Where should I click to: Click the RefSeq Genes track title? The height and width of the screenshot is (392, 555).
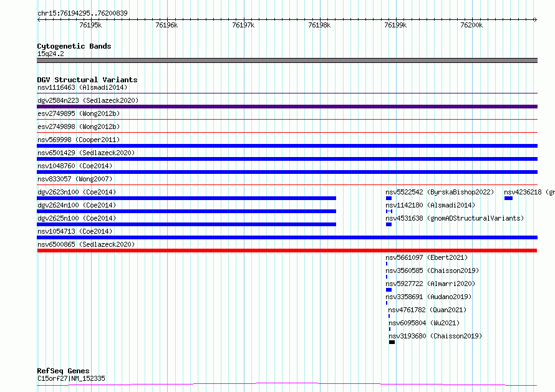[x=63, y=371]
